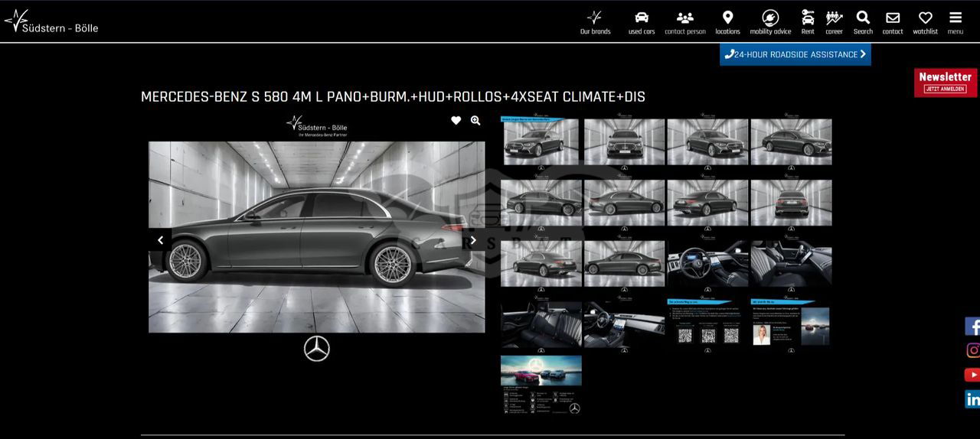Select center console thumbnail in fourth row
This screenshot has height=439, width=980.
point(625,324)
